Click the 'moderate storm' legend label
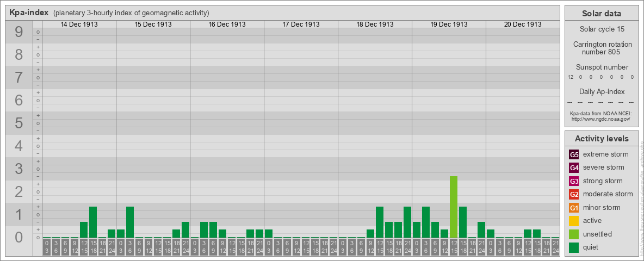This screenshot has height=261, width=644. coord(608,194)
